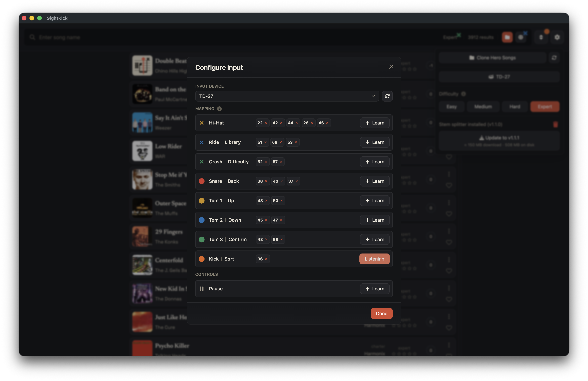Remove note 58 from Tom 3
Image resolution: width=588 pixels, height=381 pixels.
281,239
